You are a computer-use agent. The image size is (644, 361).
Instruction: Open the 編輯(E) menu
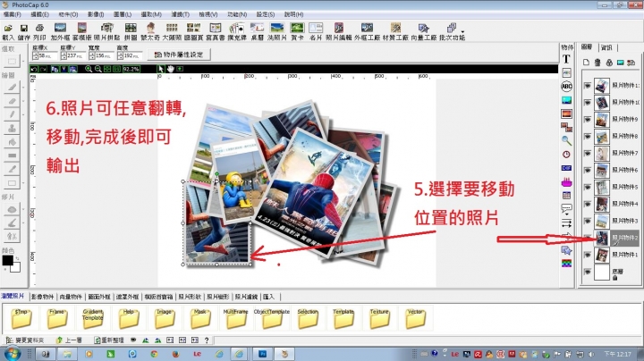click(40, 14)
